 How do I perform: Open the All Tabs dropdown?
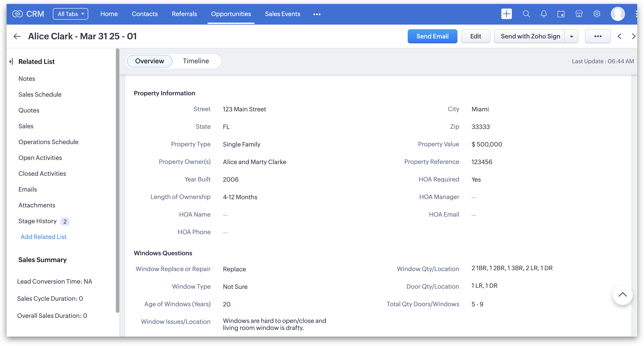[70, 14]
